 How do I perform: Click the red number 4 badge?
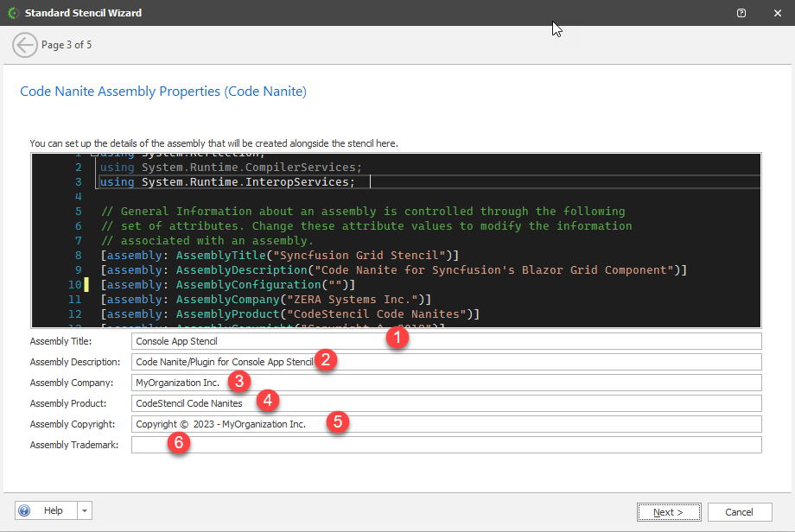pos(269,401)
